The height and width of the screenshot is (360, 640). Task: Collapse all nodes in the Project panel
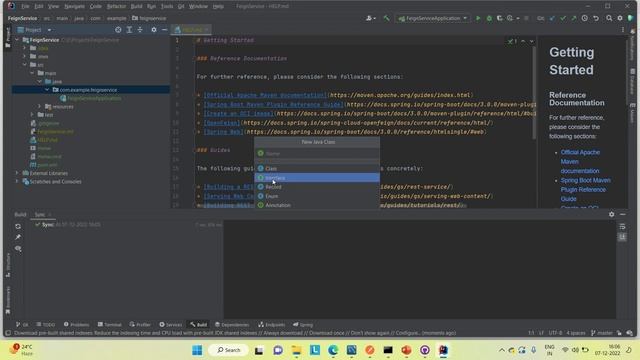(x=140, y=30)
